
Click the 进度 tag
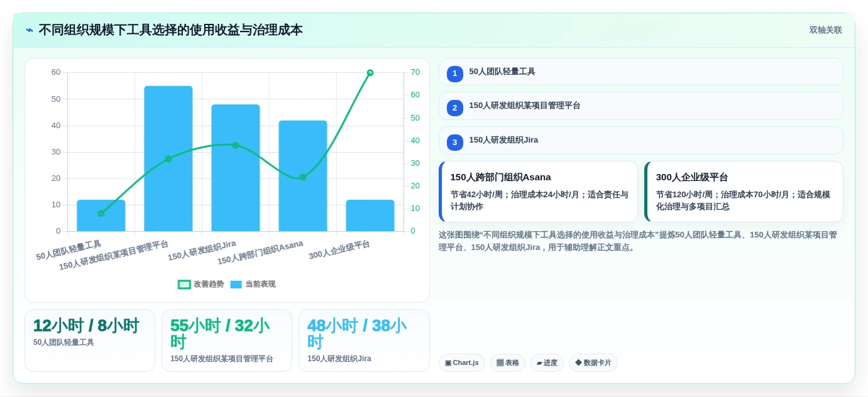click(x=547, y=362)
